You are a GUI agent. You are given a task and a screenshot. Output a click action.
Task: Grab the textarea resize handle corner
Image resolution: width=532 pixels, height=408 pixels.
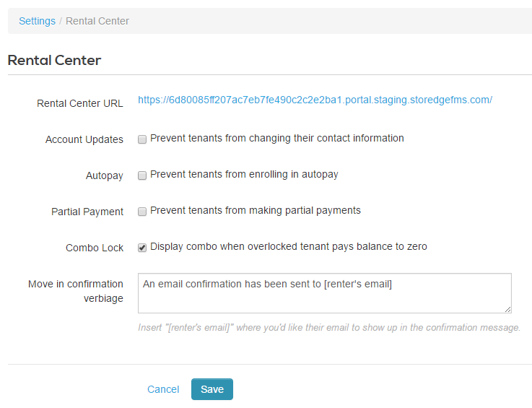point(508,309)
